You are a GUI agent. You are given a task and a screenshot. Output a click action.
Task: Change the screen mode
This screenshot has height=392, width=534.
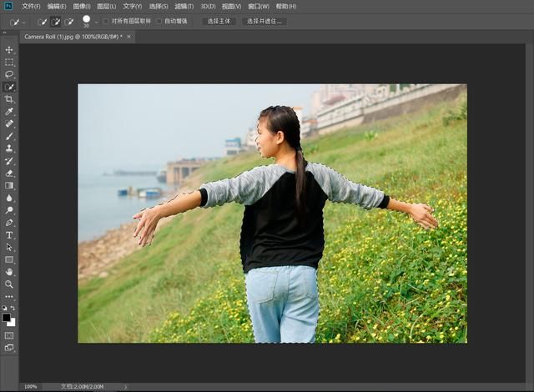point(9,348)
